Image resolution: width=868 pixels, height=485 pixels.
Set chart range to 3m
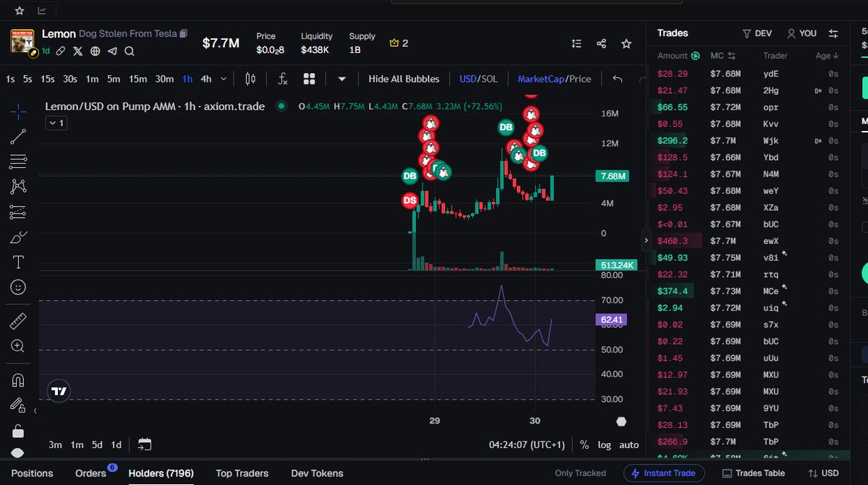[55, 444]
